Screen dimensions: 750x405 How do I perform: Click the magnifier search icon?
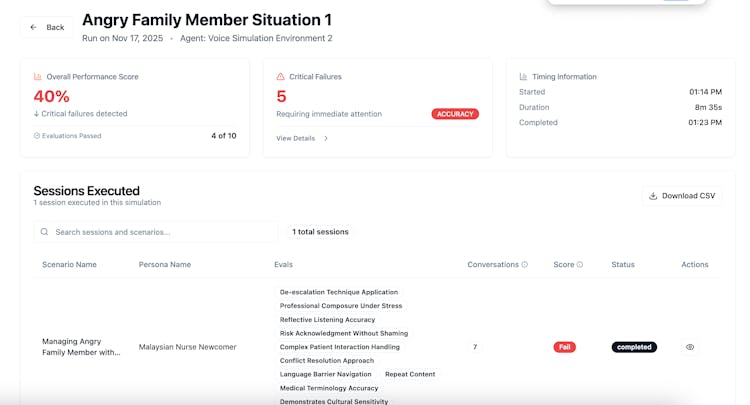[44, 232]
